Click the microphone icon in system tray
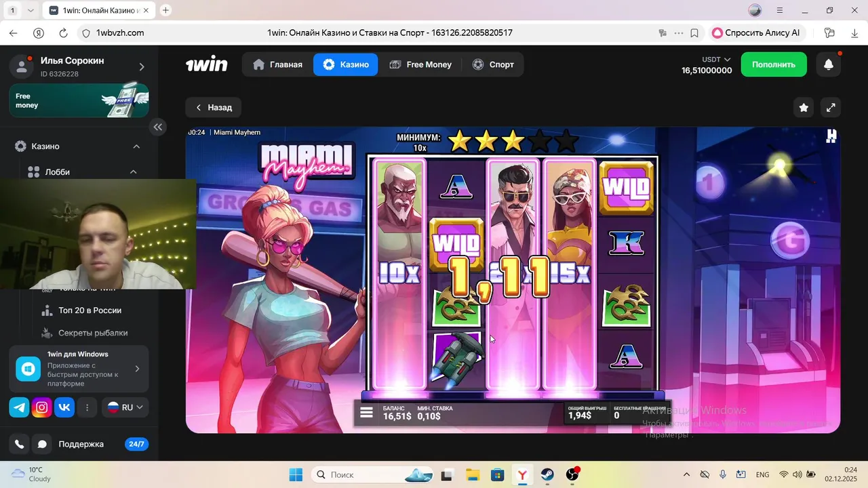Screen dimensions: 868x488 (723, 474)
